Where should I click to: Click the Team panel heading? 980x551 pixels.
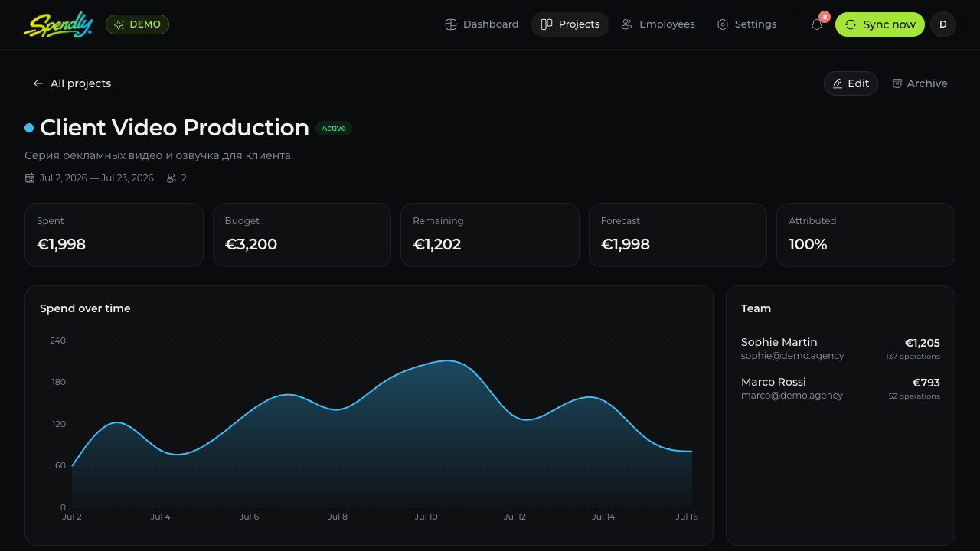[756, 308]
